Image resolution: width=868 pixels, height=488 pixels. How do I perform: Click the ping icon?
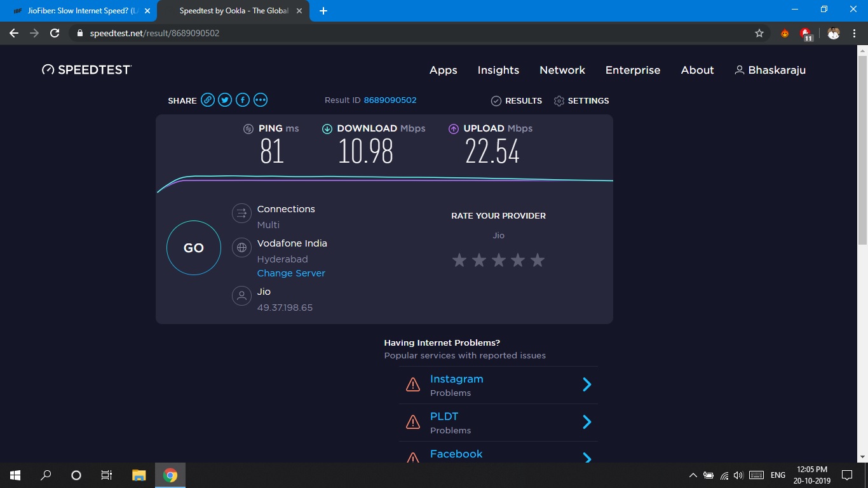[248, 129]
